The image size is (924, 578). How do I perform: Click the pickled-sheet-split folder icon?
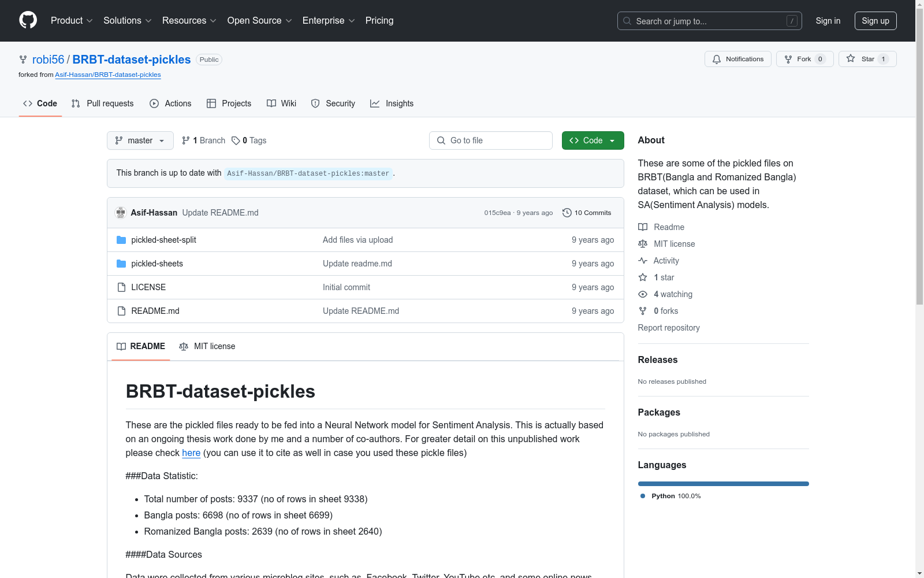point(121,240)
